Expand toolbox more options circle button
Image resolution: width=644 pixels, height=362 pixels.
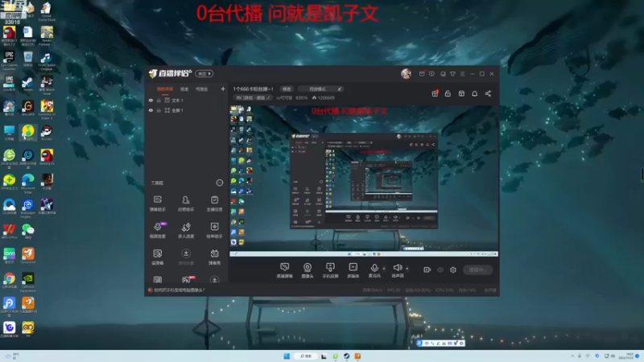[219, 183]
